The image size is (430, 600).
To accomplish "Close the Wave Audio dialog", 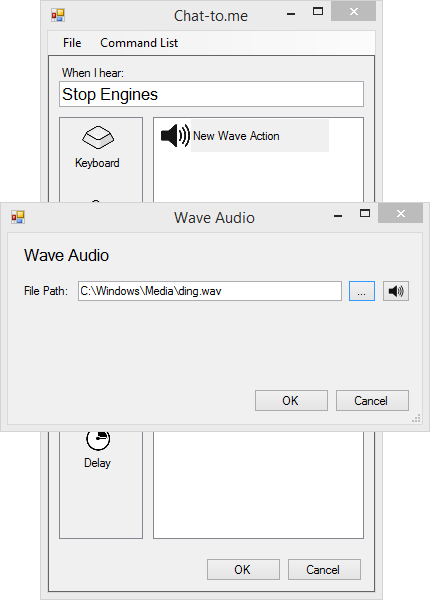I will 401,213.
